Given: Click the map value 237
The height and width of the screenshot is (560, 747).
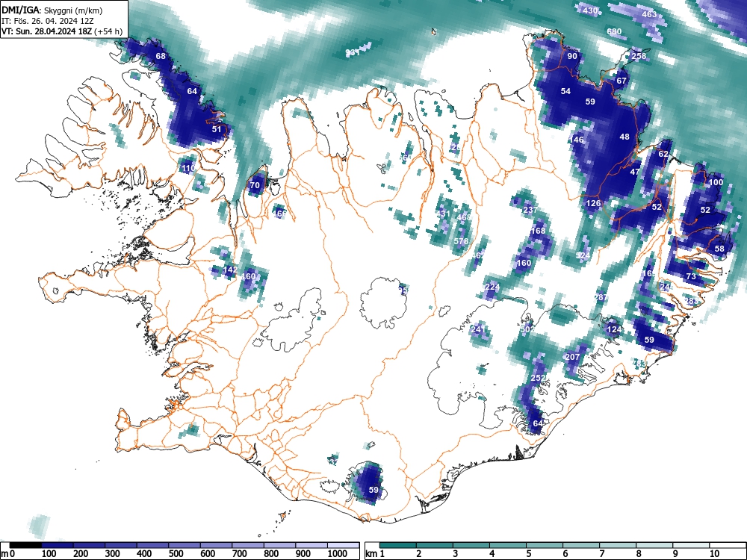Looking at the screenshot, I should (x=530, y=210).
